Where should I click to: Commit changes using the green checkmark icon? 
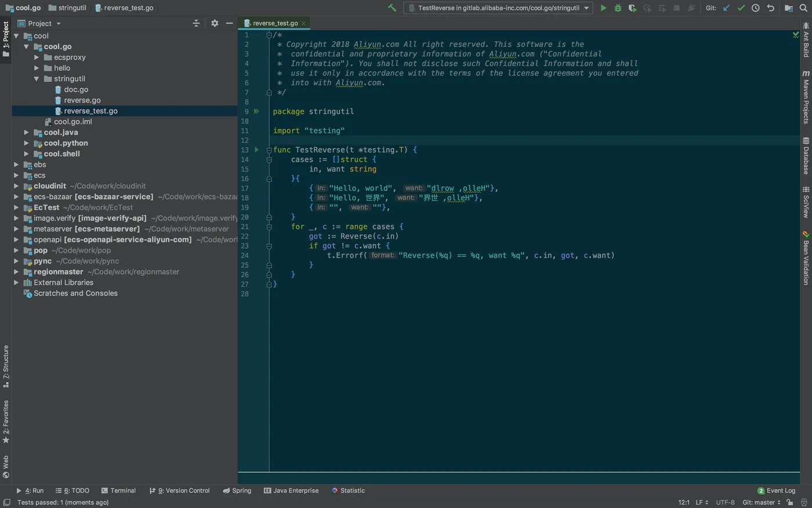[741, 8]
